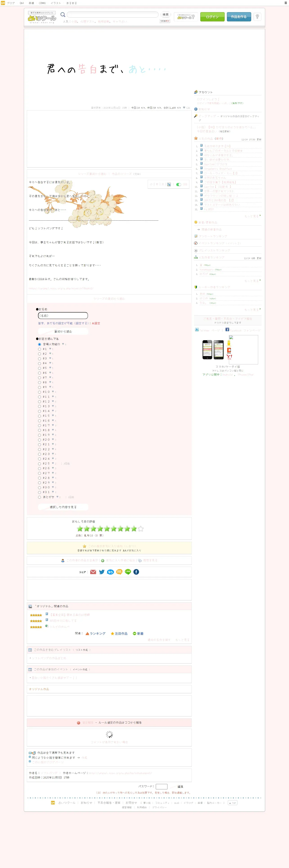Rate with the tenth empty star

(x=141, y=529)
